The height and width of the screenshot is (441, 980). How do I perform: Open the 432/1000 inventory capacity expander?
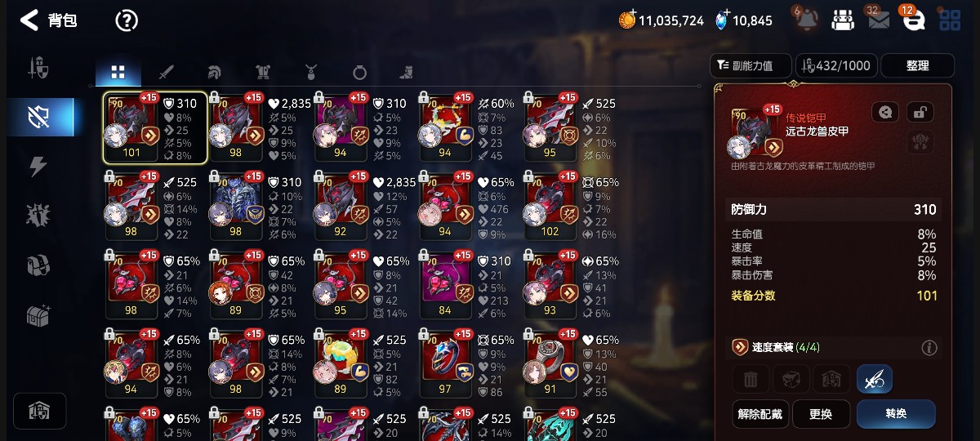click(x=837, y=65)
